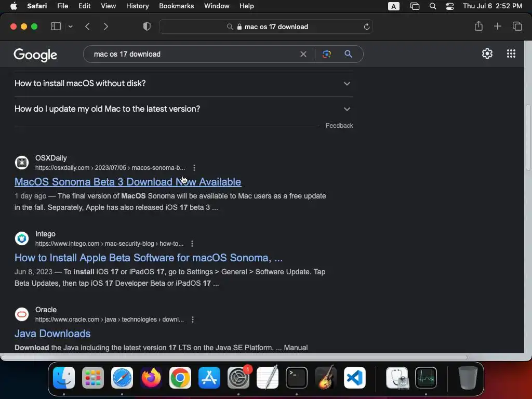Click the horizontal page scrollbar

(234, 357)
